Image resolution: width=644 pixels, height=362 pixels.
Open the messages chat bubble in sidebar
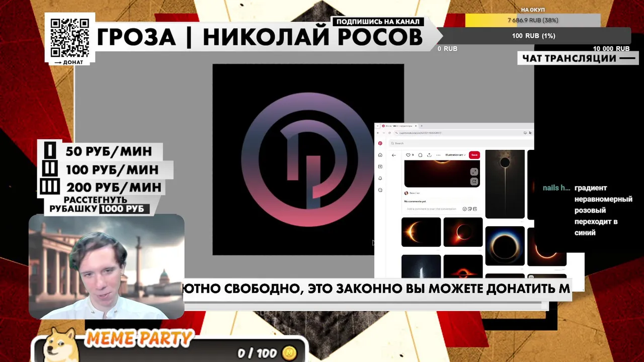coord(380,190)
